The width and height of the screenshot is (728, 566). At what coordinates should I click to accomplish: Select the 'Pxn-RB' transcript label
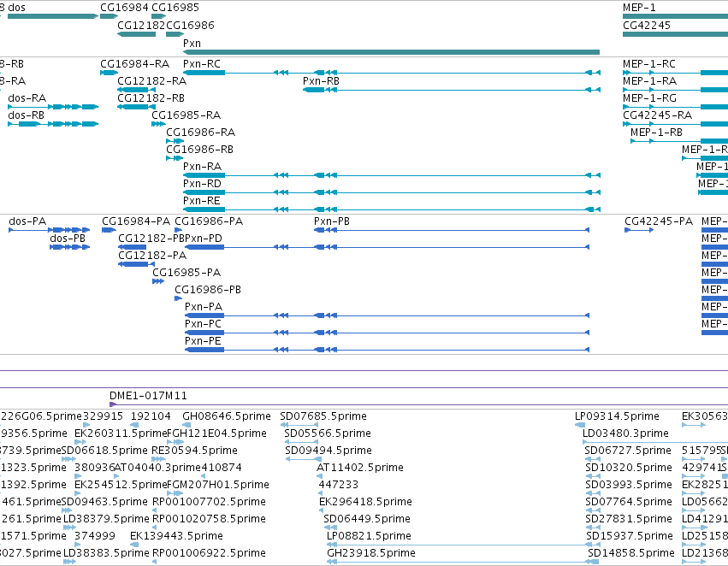tap(322, 80)
